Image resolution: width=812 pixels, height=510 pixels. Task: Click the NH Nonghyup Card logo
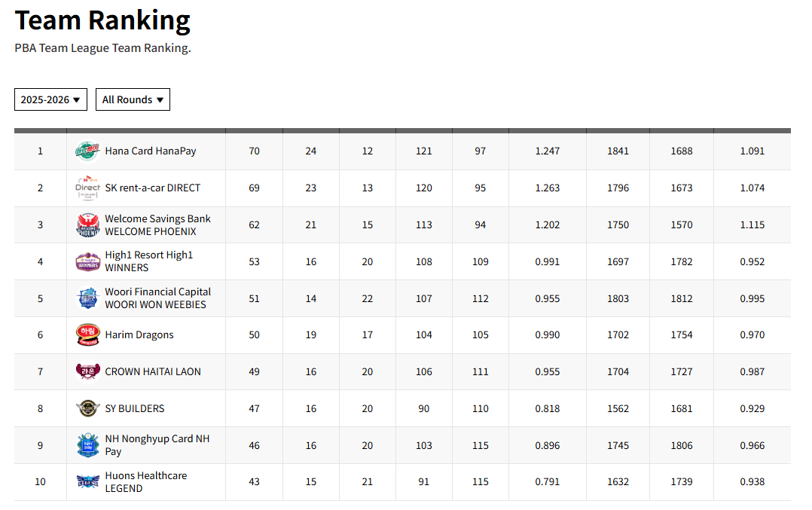click(87, 445)
